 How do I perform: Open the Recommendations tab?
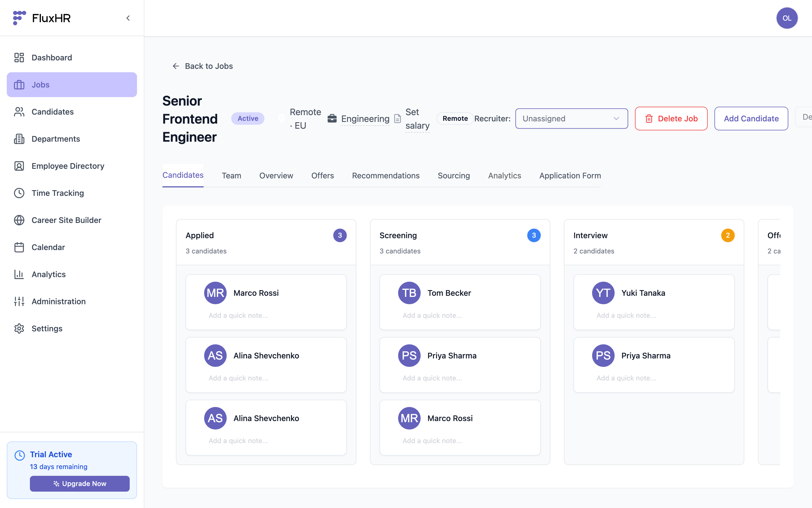pyautogui.click(x=385, y=175)
